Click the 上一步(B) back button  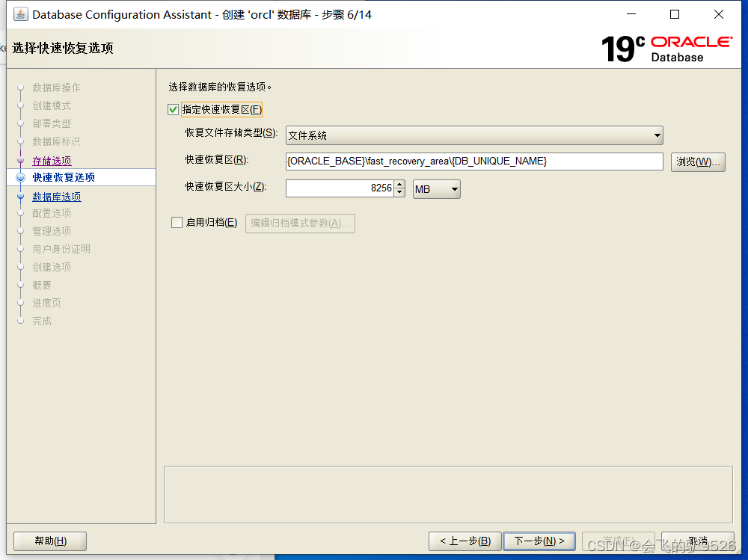pyautogui.click(x=465, y=541)
